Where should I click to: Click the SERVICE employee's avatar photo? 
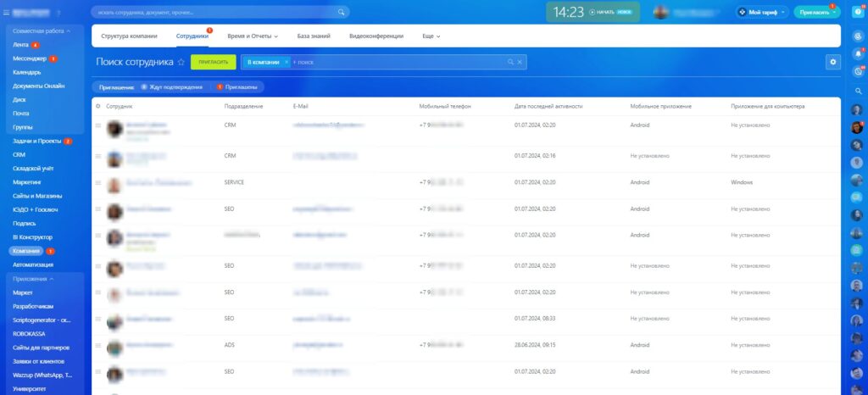(114, 186)
